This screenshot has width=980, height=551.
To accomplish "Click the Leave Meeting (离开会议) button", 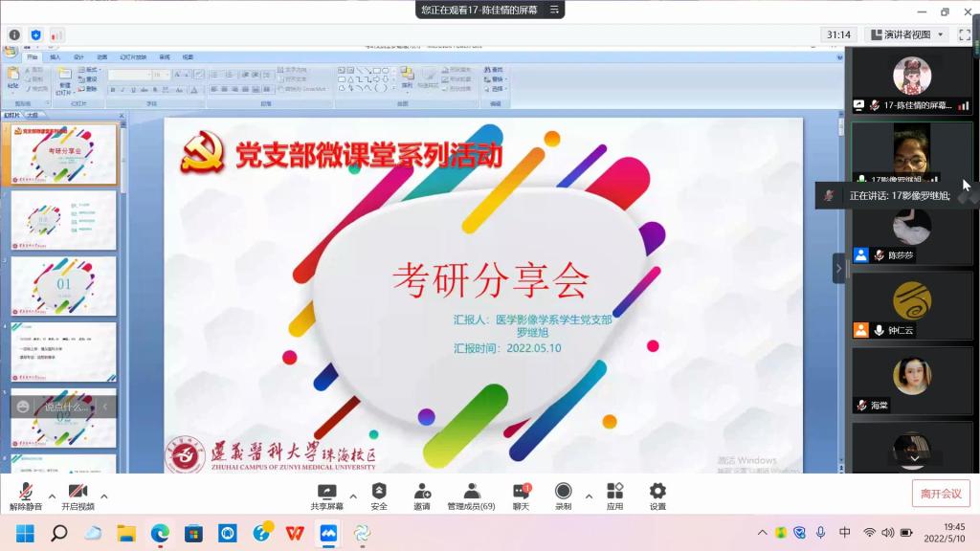I will click(x=941, y=494).
